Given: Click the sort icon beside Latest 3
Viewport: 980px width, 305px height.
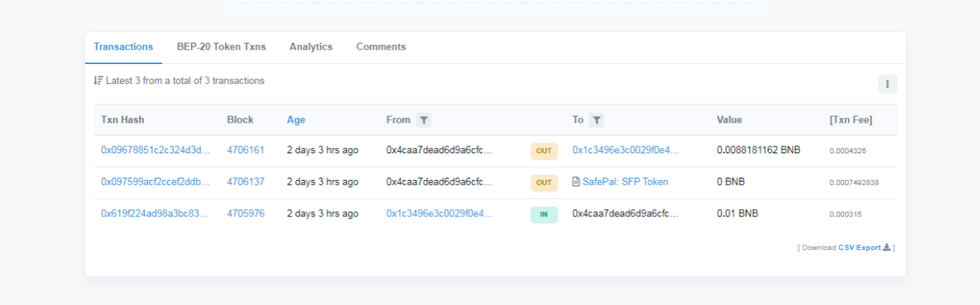Looking at the screenshot, I should 98,81.
